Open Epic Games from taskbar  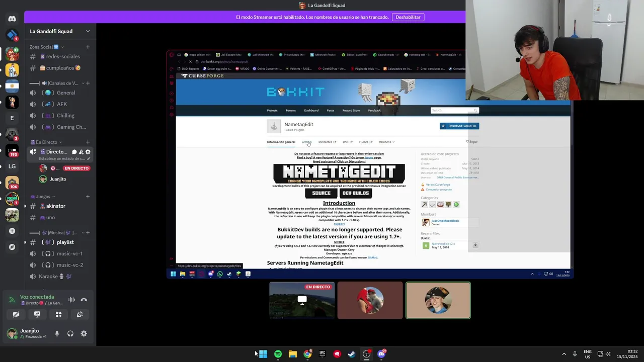[x=322, y=354]
